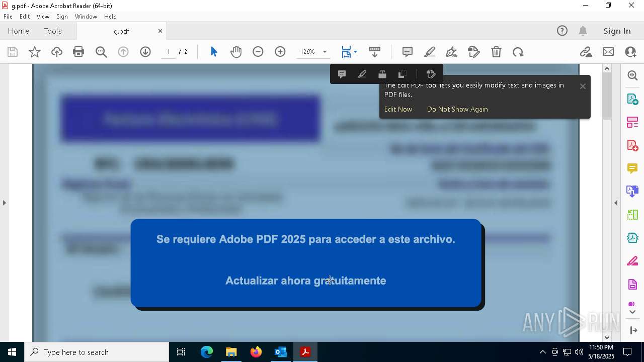Click Actualizar ahora gratuitamente button
This screenshot has height=362, width=644.
[x=306, y=281]
